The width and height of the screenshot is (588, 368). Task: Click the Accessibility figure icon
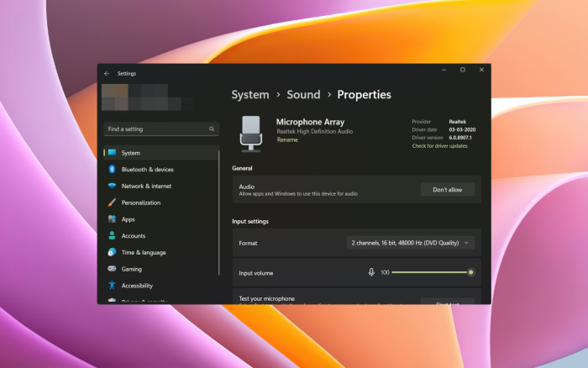coord(112,286)
